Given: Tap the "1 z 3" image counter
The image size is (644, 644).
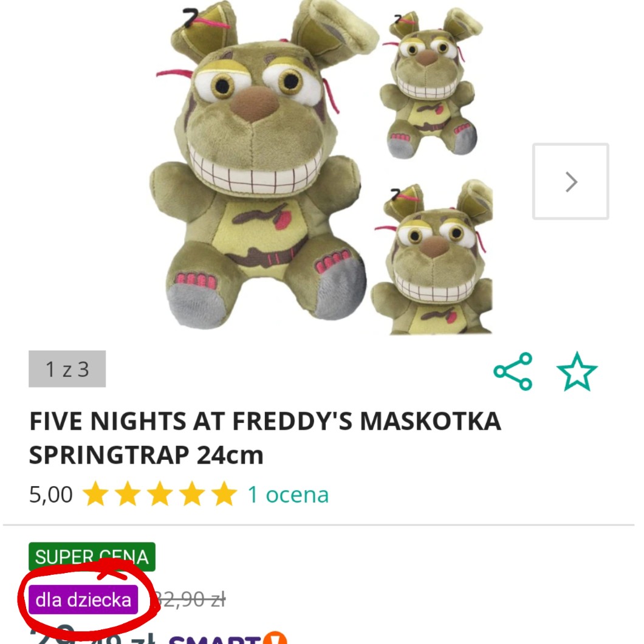Looking at the screenshot, I should 67,369.
